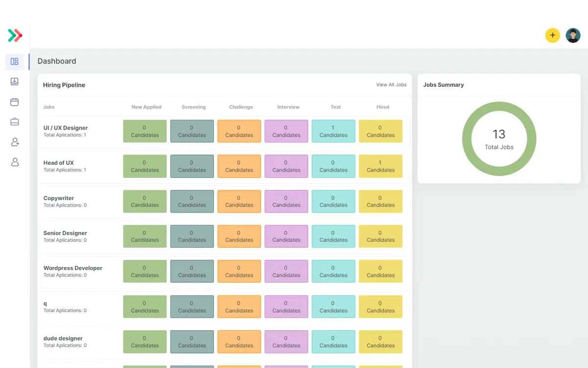Click dude designer Interview box

[286, 342]
